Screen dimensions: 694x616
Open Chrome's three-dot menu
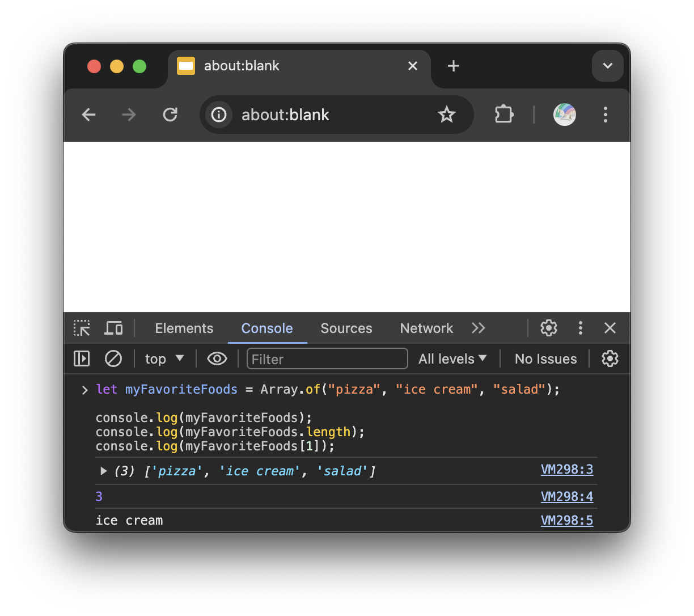tap(606, 115)
